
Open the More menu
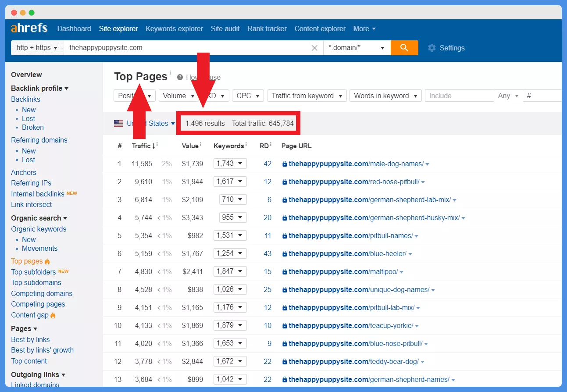point(364,29)
